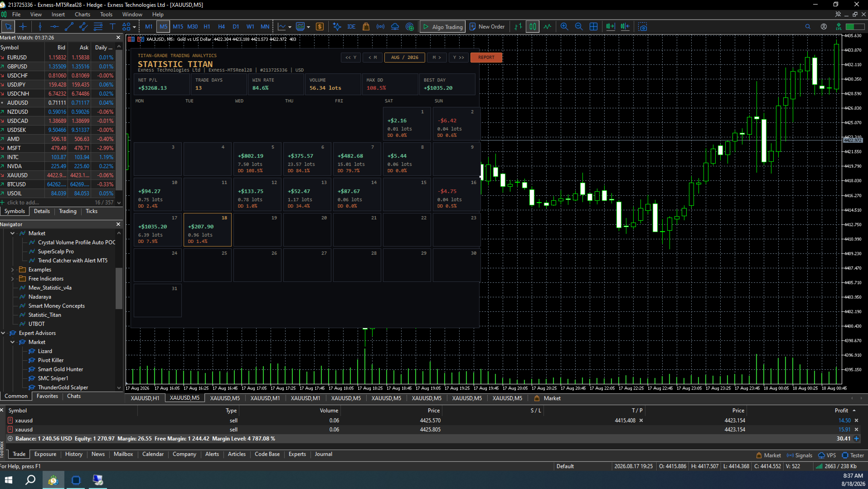Enable chart auto scroll to end

coord(611,27)
